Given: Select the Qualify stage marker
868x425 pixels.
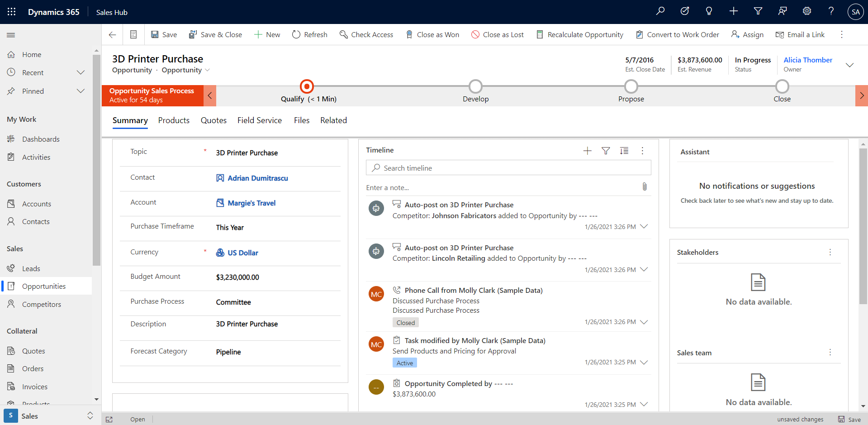Looking at the screenshot, I should point(307,86).
